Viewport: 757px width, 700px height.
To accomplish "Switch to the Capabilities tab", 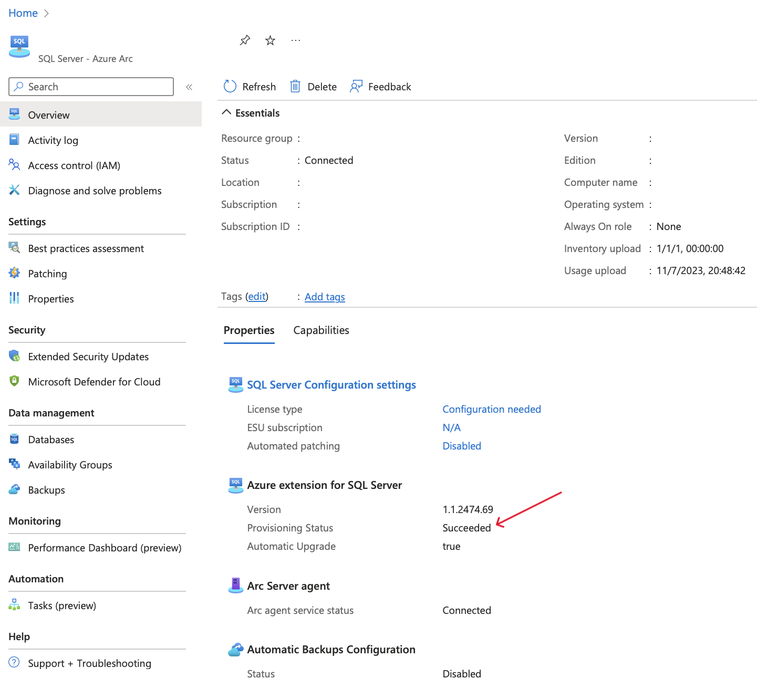I will point(321,330).
